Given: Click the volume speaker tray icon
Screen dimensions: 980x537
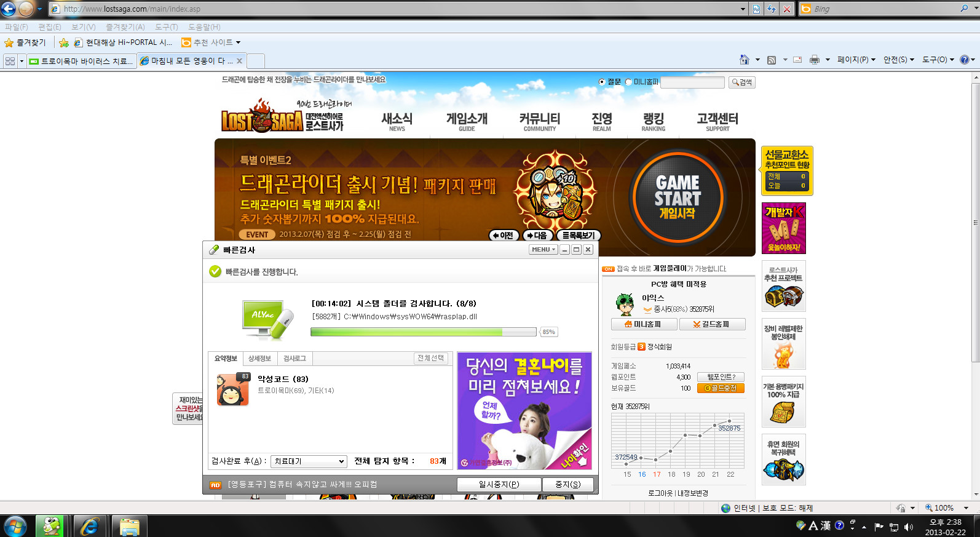Looking at the screenshot, I should (909, 527).
